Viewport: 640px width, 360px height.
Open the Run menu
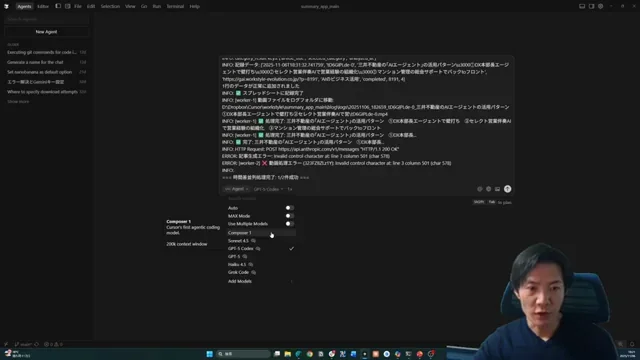pyautogui.click(x=157, y=6)
